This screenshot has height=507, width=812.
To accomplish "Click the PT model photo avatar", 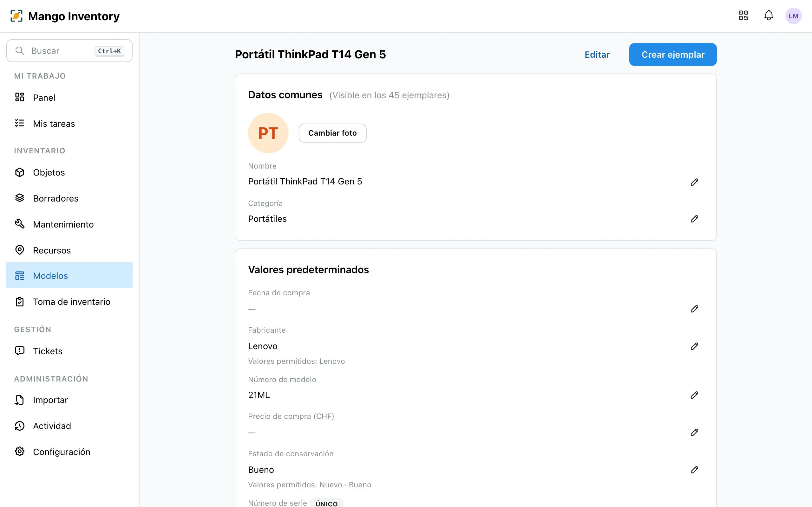I will (x=268, y=133).
